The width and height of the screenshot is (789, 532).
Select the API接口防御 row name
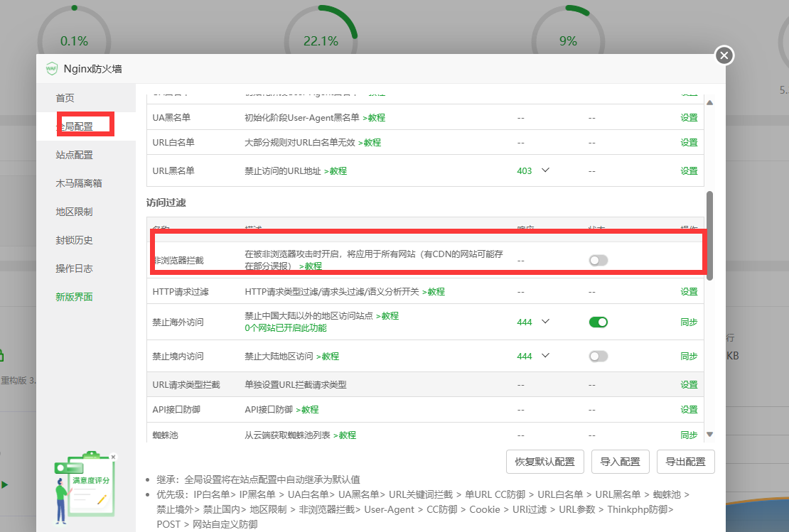coord(176,409)
